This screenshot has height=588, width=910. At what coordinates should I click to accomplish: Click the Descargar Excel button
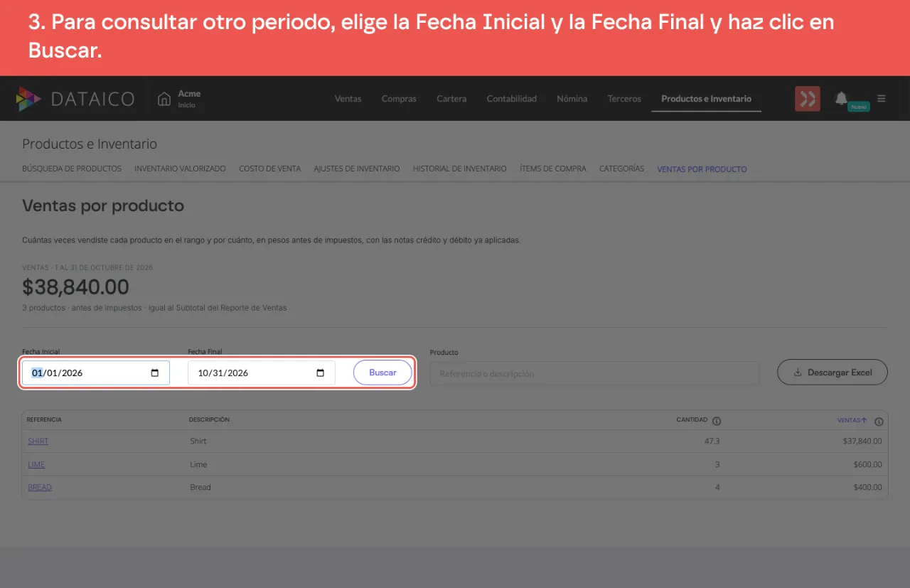tap(833, 373)
